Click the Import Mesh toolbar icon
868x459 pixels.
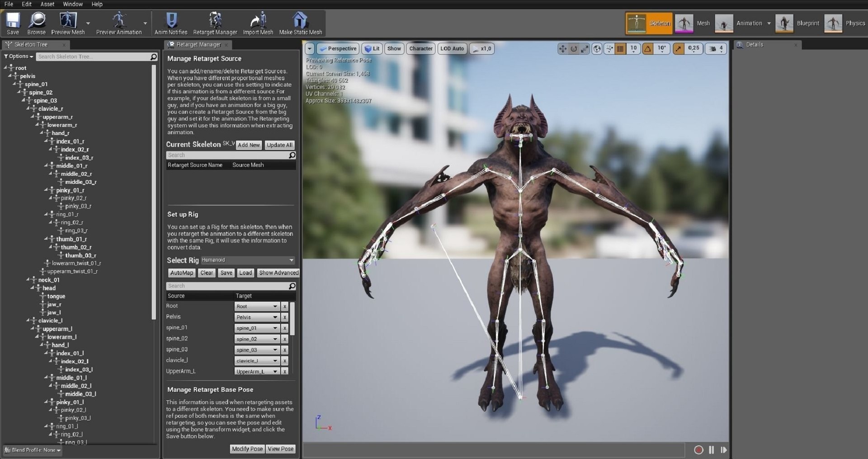(258, 23)
